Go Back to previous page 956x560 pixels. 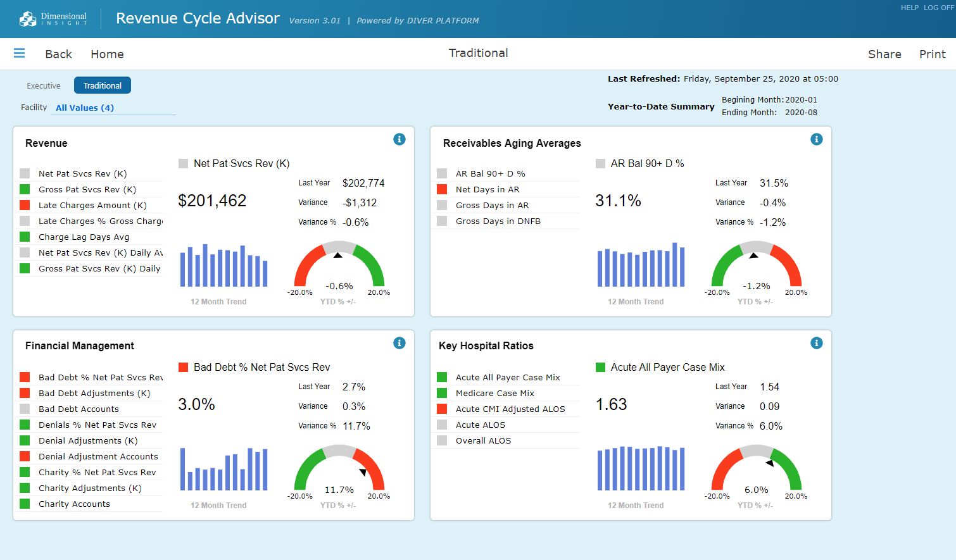pos(58,54)
